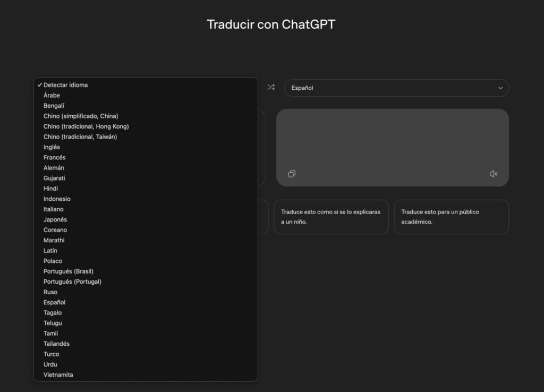This screenshot has width=544, height=392.
Task: Choose Portugués (Brasil) from list
Action: pos(68,271)
